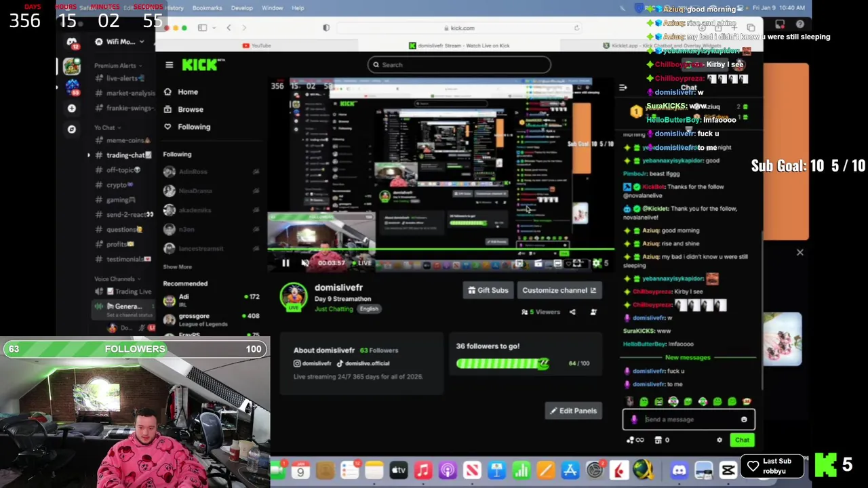This screenshot has width=868, height=488.
Task: Collapse the Yo Chat category in Discord
Action: click(x=107, y=127)
